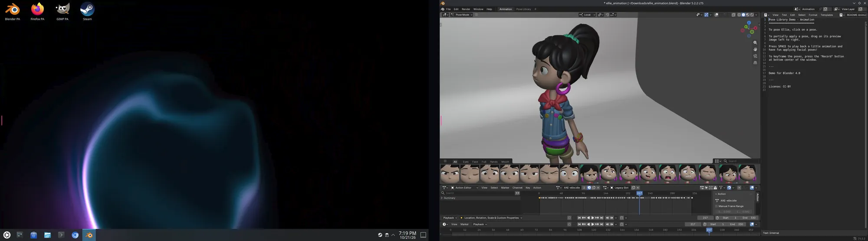The width and height of the screenshot is (868, 241).
Task: Launch Firefox PA from desktop
Action: point(37,11)
